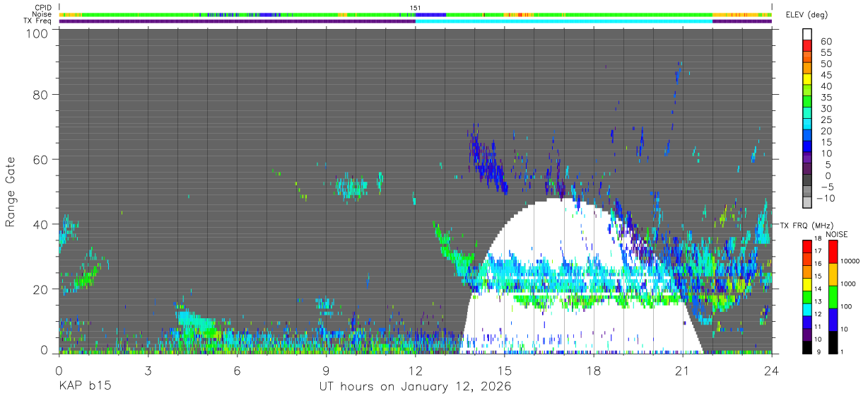Click the Noise row label above the plot
Image resolution: width=868 pixels, height=401 pixels.
click(x=42, y=14)
